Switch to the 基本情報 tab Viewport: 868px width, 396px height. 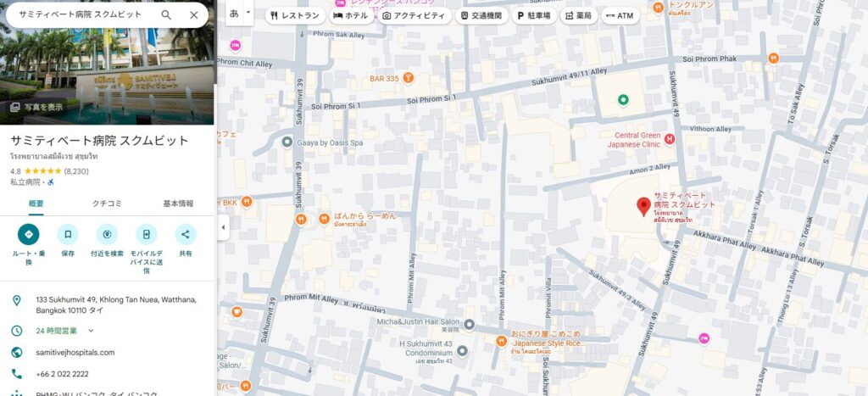tap(178, 204)
